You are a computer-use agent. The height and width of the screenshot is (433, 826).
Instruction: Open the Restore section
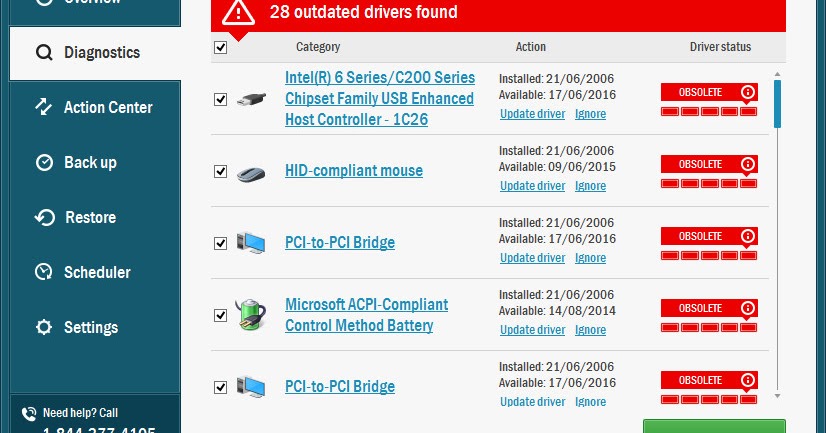(x=90, y=217)
